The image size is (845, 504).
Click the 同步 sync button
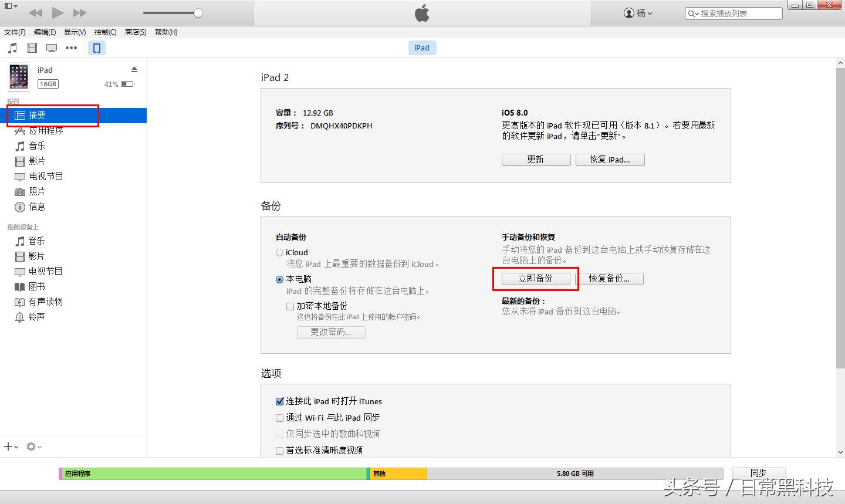tap(758, 473)
